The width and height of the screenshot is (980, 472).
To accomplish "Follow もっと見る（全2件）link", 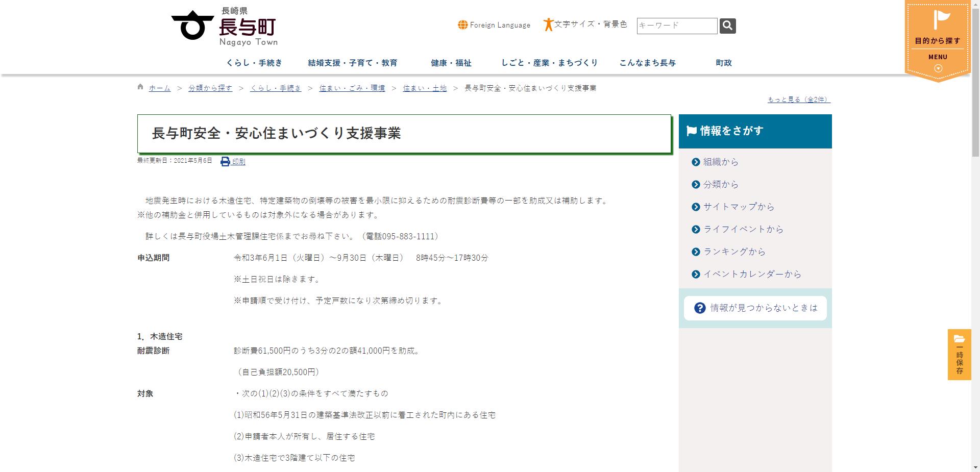I will [798, 99].
